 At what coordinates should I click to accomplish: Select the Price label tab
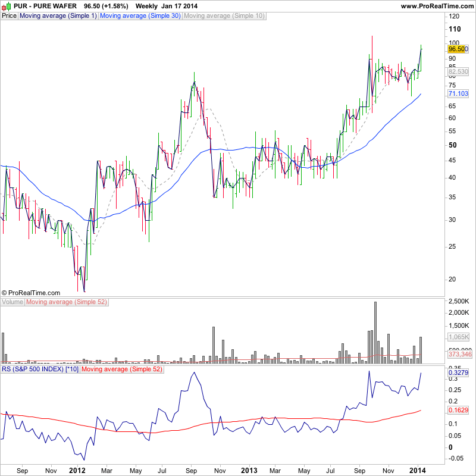click(9, 16)
